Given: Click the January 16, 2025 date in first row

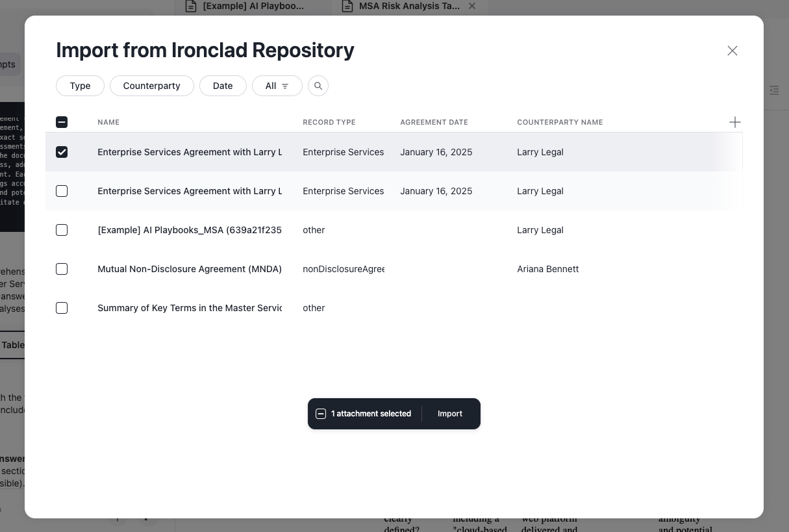Looking at the screenshot, I should pyautogui.click(x=436, y=152).
